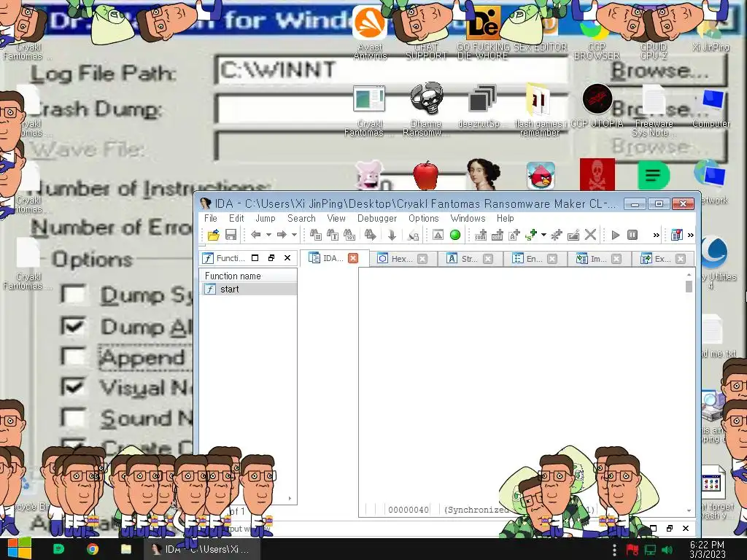This screenshot has width=747, height=560.
Task: Open the File menu in IDA
Action: pyautogui.click(x=211, y=218)
